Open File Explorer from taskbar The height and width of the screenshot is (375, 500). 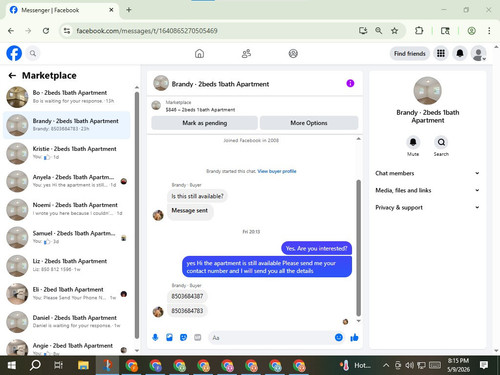tap(83, 365)
